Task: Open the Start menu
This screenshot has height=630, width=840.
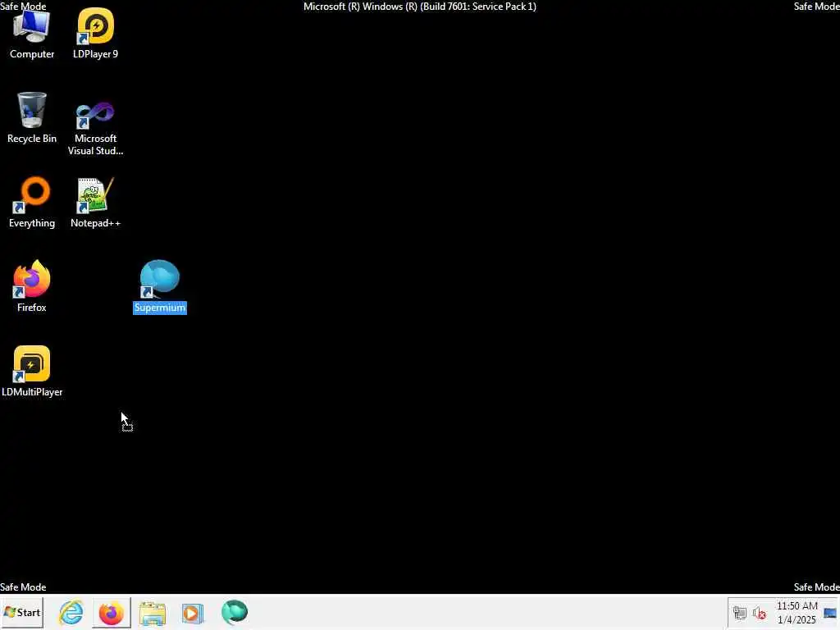Action: point(22,612)
